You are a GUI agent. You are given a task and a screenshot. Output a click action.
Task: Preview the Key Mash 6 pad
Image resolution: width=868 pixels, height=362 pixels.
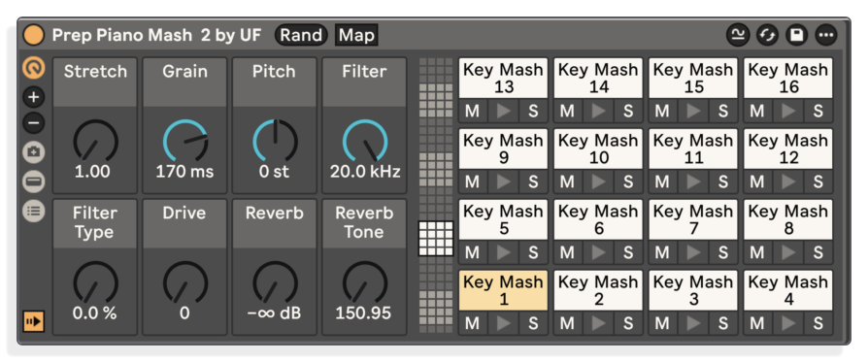(x=598, y=252)
